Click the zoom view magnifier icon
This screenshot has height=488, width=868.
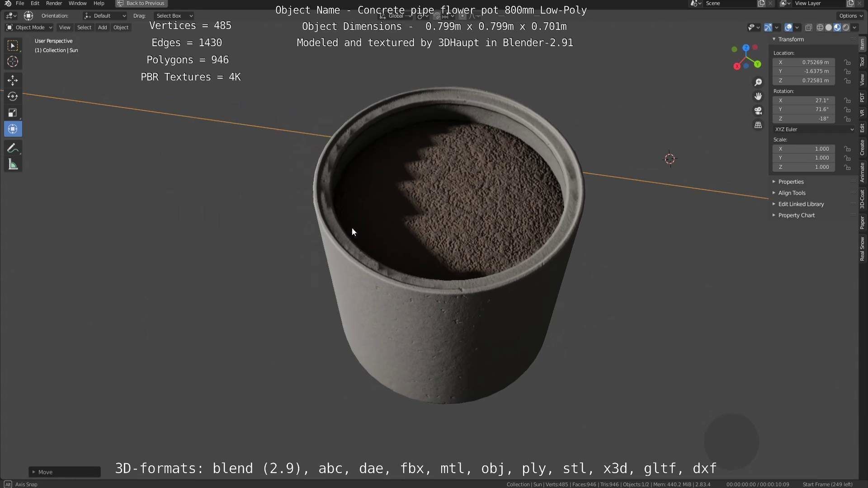click(758, 82)
